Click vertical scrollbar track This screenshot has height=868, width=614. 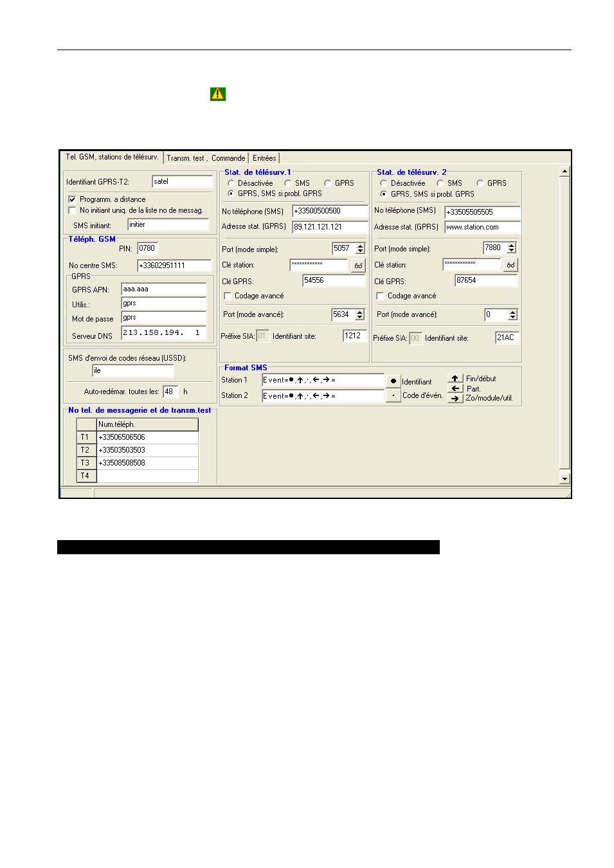(564, 321)
